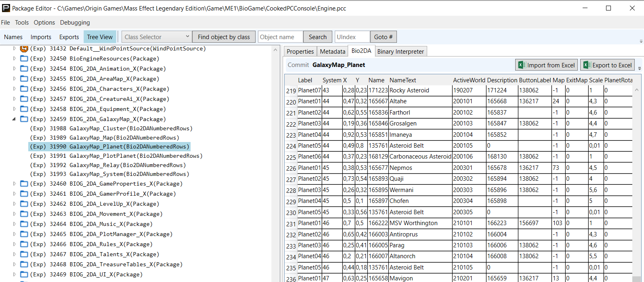644x282 pixels.
Task: Click the Commit button
Action: pyautogui.click(x=298, y=65)
